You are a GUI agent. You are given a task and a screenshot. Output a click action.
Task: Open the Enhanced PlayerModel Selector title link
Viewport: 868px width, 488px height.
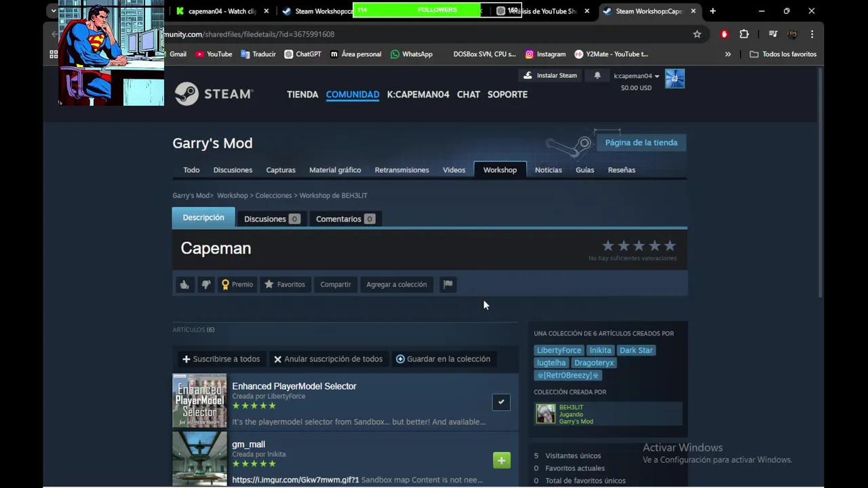click(294, 386)
